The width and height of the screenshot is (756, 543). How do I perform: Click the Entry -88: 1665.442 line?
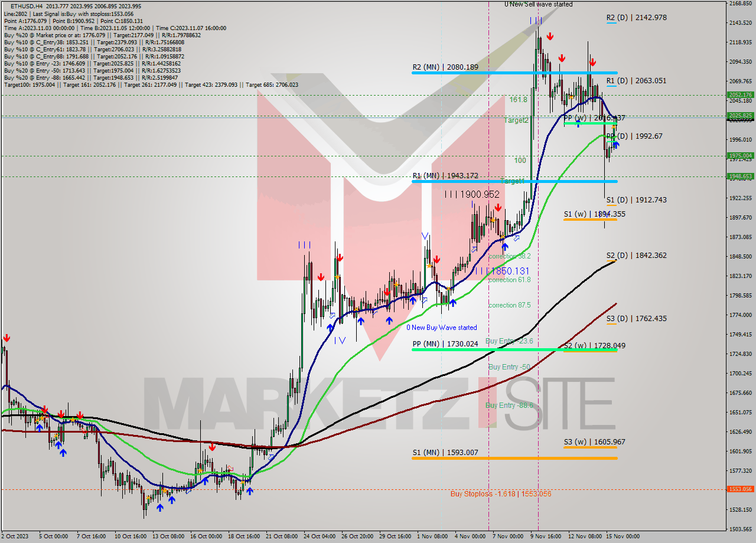[90, 77]
